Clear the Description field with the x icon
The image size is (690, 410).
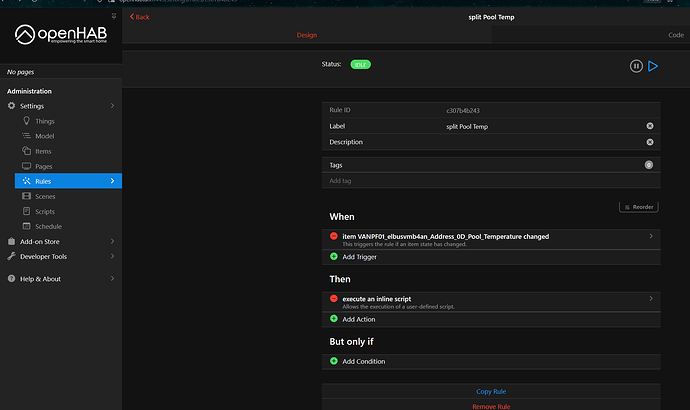[650, 142]
